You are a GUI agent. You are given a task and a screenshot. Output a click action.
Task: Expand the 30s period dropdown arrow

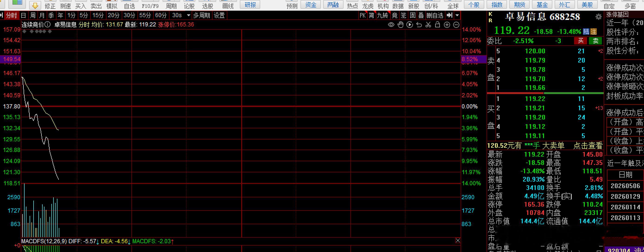tap(188, 15)
